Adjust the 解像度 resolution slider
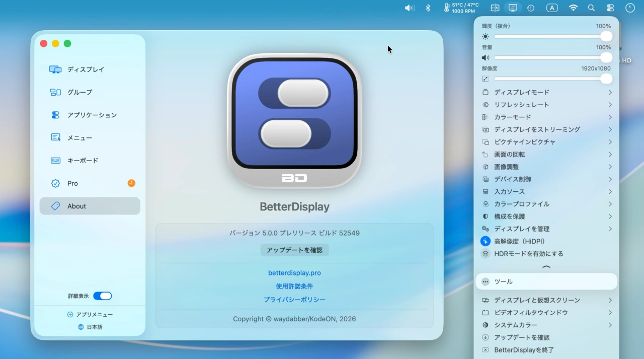 (552, 79)
